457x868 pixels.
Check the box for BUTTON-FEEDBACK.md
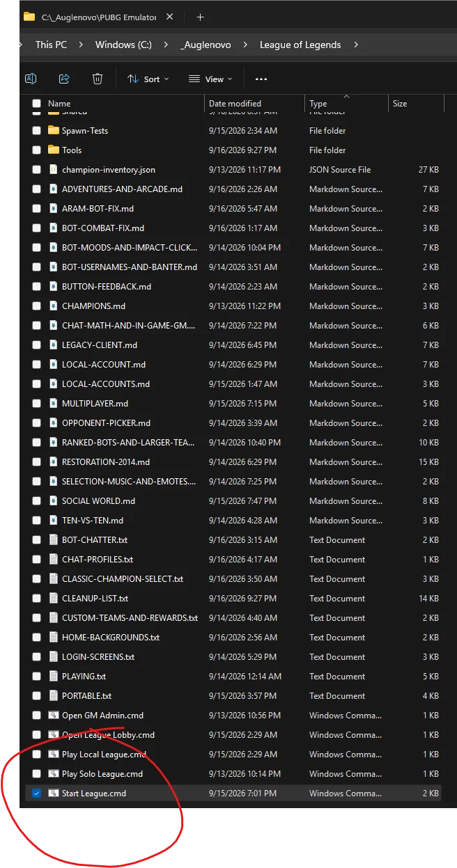tap(36, 286)
